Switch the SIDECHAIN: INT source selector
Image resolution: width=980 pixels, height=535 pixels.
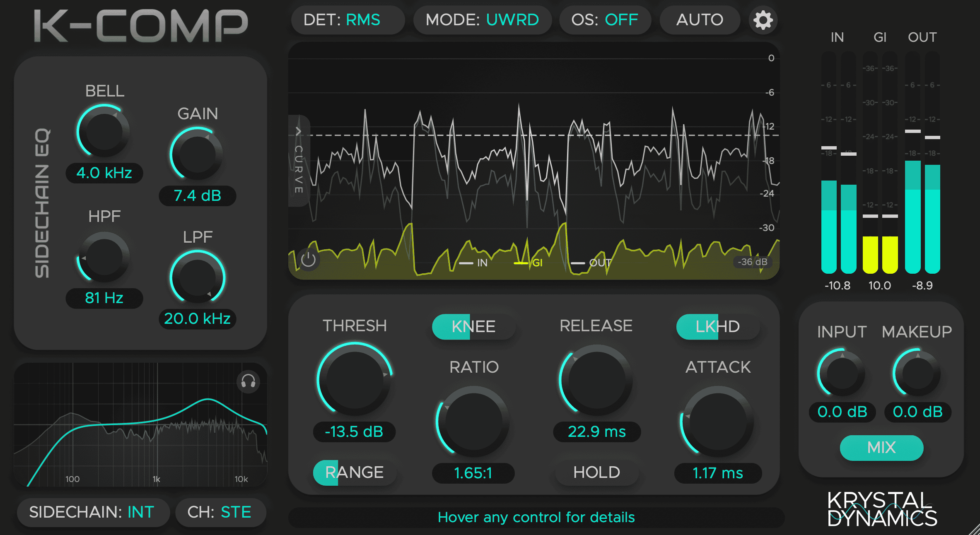click(93, 512)
